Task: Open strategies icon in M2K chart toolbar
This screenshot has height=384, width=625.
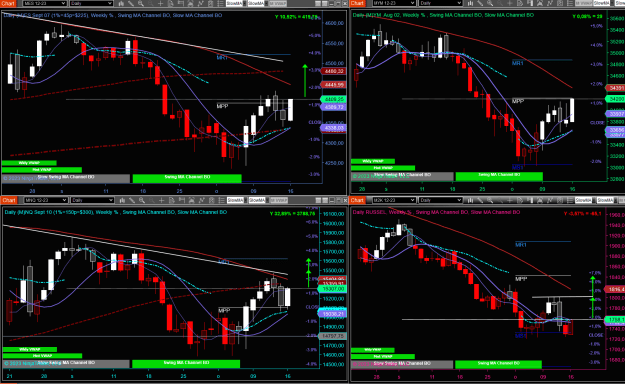Action: 560,200
